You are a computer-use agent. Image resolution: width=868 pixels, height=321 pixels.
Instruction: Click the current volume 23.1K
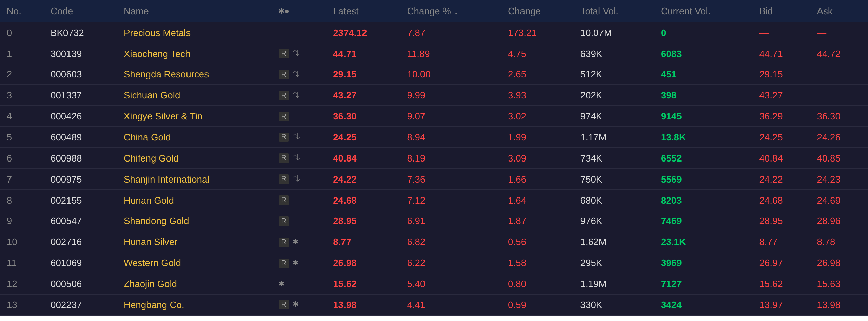point(673,242)
